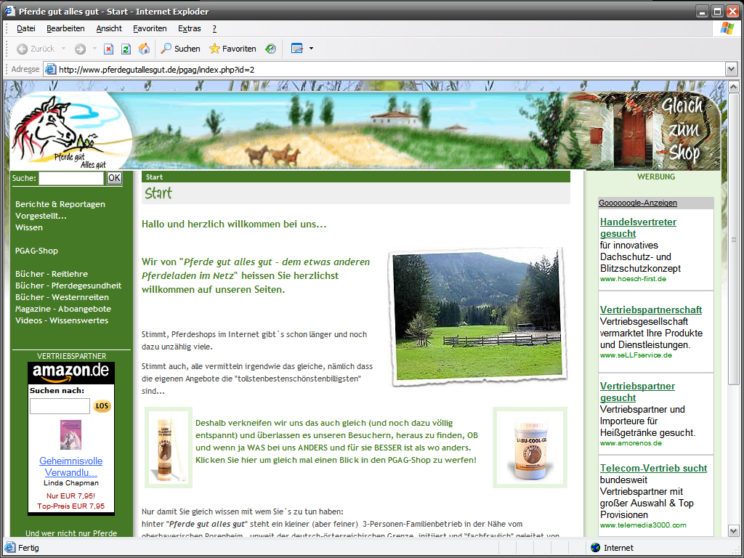
Task: Click the forward navigation arrow icon
Action: [80, 49]
